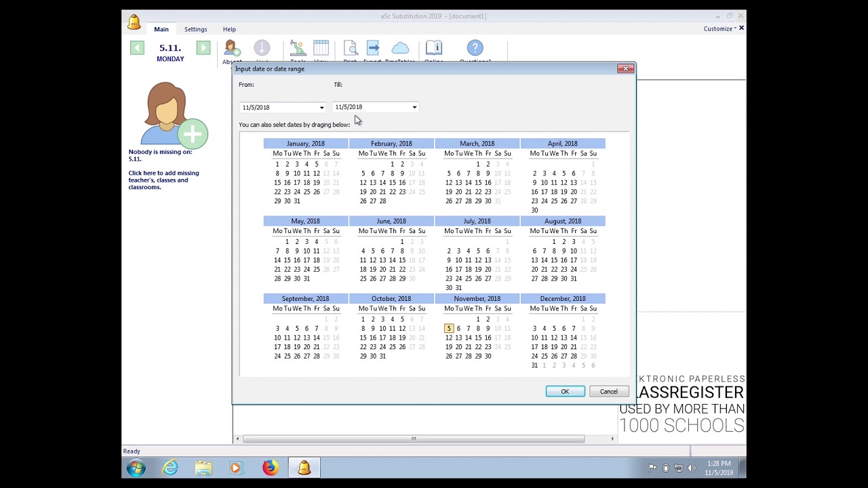Screen dimensions: 868x488
Task: Click the link to add missing teachers
Action: [x=163, y=180]
